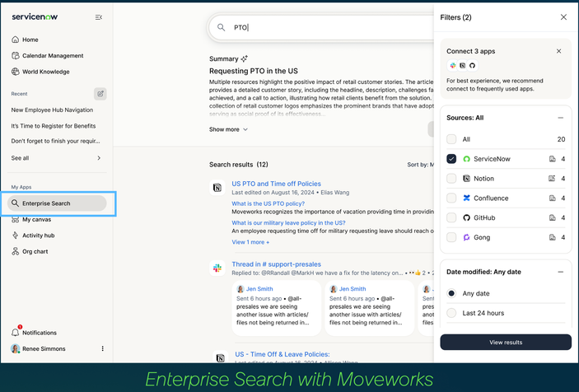Viewport: 579px width, 392px height.
Task: Open second Jen Smith message card
Action: [x=369, y=307]
